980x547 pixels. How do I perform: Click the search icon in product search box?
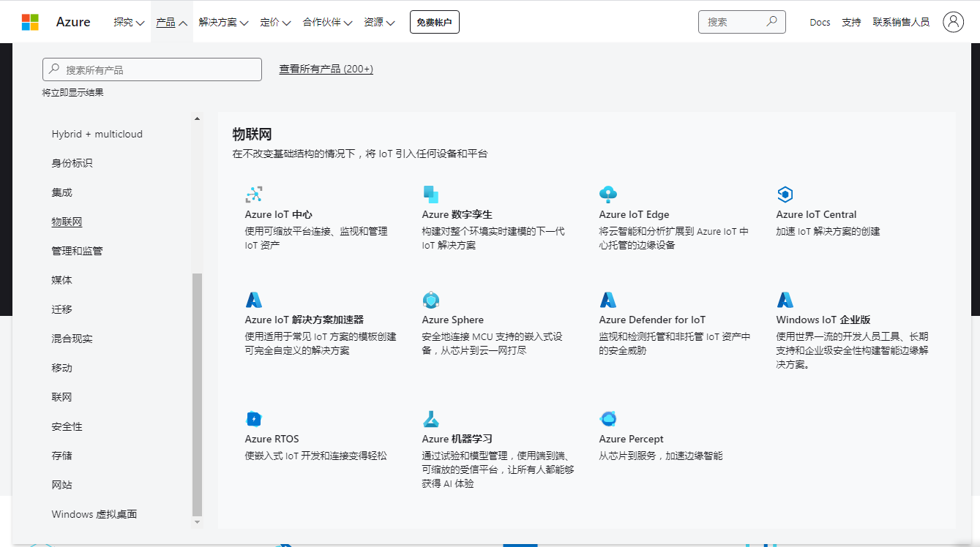click(54, 69)
